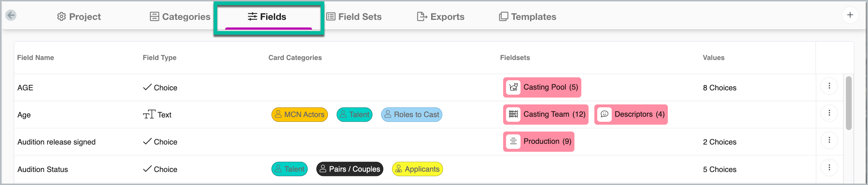868x185 pixels.
Task: Click the vertical scrollbar of fields table
Action: (848, 103)
